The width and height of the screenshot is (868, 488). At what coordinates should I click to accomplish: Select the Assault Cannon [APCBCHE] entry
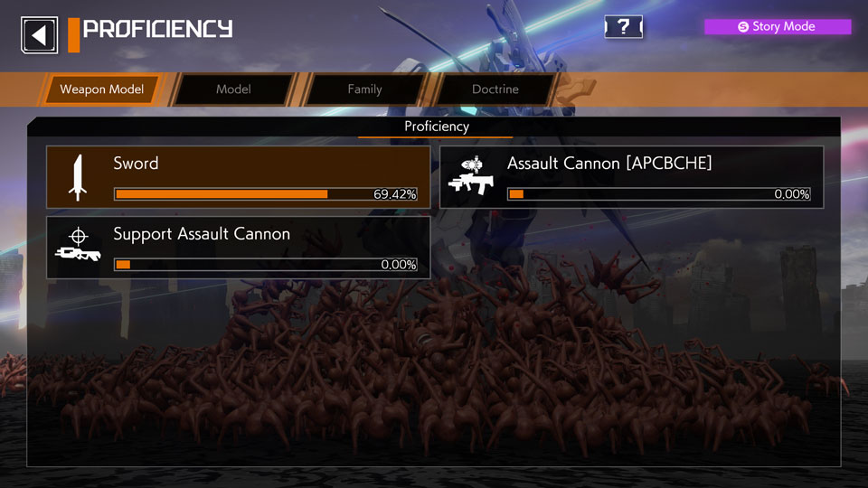tap(632, 177)
